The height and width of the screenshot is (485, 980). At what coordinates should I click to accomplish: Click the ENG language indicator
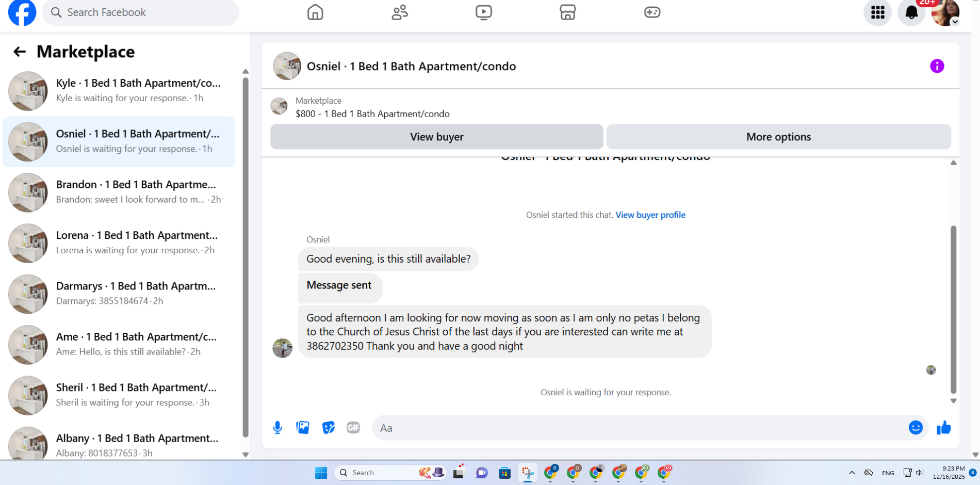coord(888,473)
